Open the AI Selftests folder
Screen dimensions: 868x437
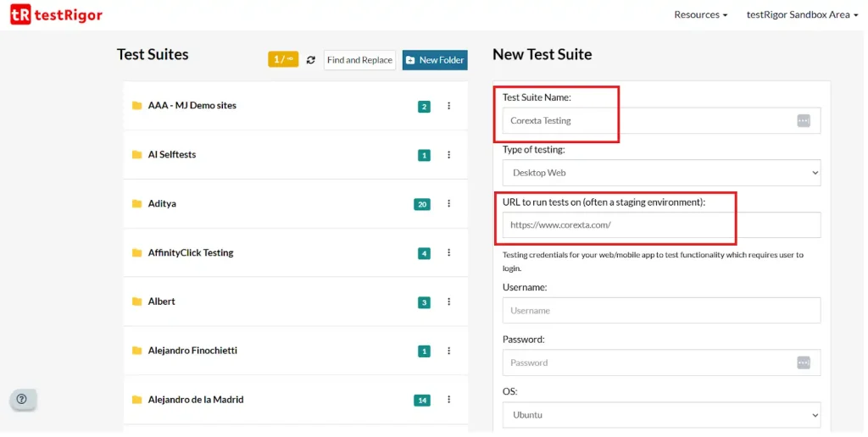(x=171, y=154)
